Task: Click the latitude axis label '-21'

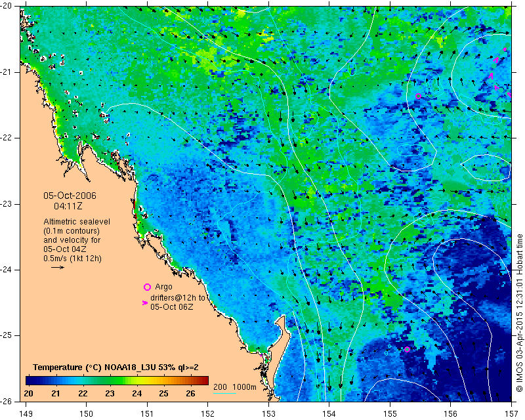Action: tap(6, 72)
